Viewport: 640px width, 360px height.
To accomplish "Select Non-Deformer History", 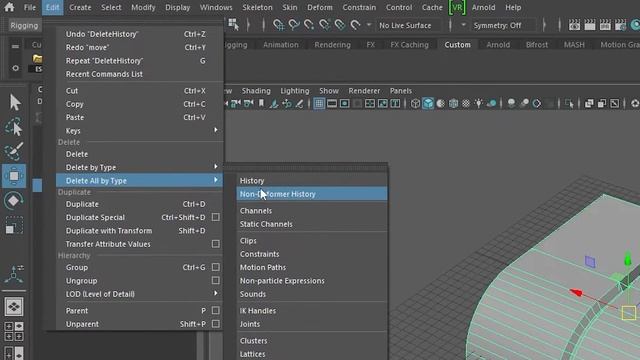I will (312, 194).
